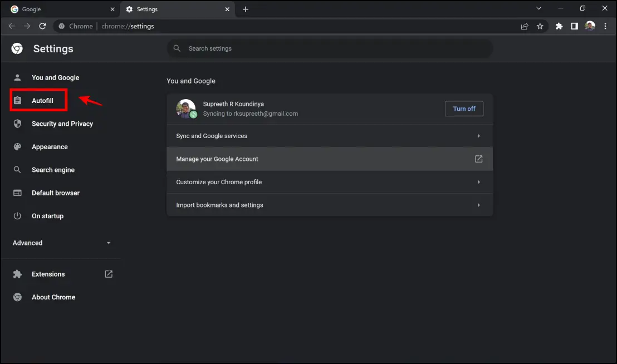Viewport: 617px width, 364px height.
Task: Open the three-dot Chrome menu
Action: click(x=605, y=26)
